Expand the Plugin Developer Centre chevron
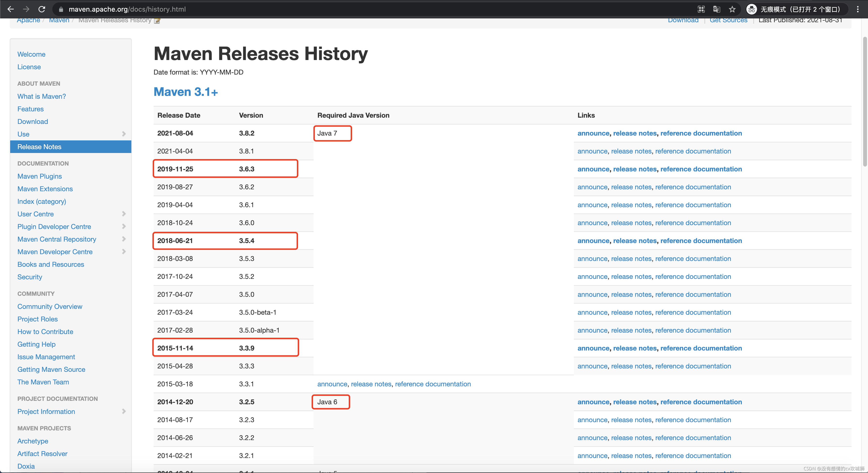868x473 pixels. point(124,226)
